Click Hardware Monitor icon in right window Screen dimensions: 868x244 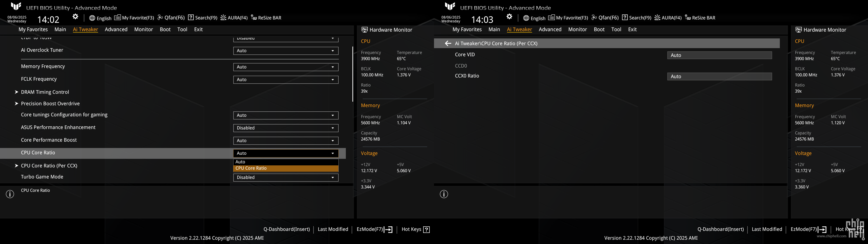pos(799,30)
